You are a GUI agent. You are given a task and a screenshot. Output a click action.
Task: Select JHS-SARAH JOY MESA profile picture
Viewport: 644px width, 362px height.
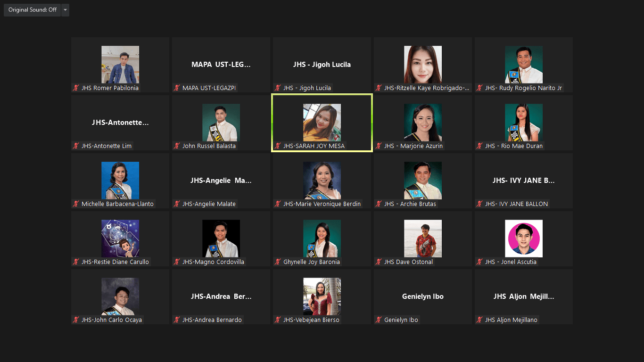[x=322, y=123]
